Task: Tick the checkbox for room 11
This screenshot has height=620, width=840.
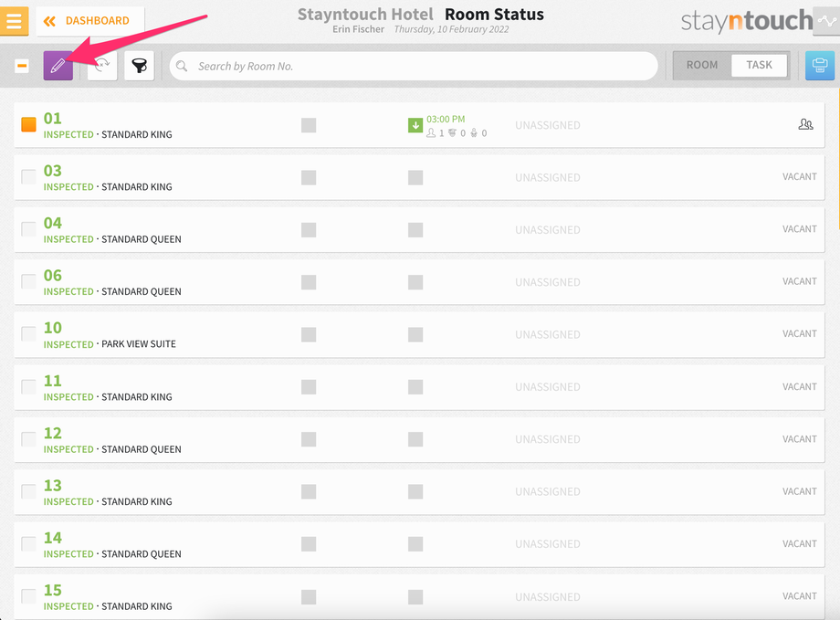Action: (x=28, y=386)
